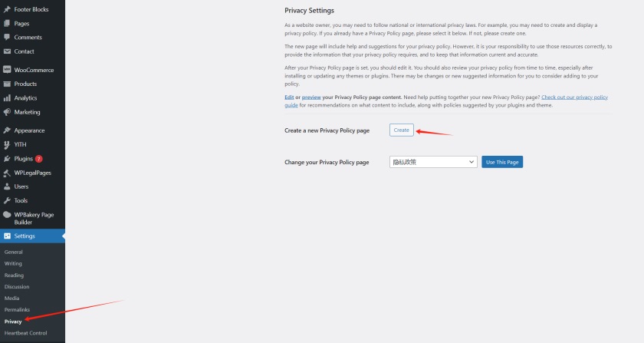Open the Appearance menu
Screen dimensions: 644x343
coord(29,130)
